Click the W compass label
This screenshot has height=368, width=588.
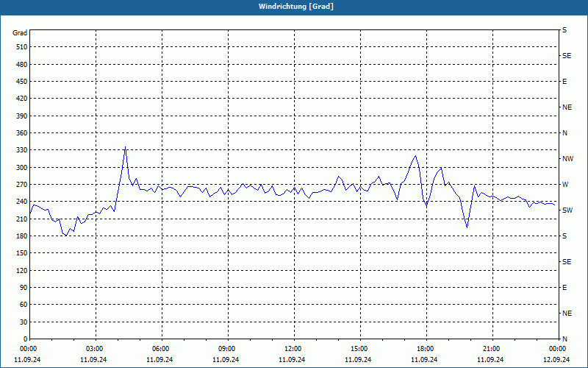[565, 185]
